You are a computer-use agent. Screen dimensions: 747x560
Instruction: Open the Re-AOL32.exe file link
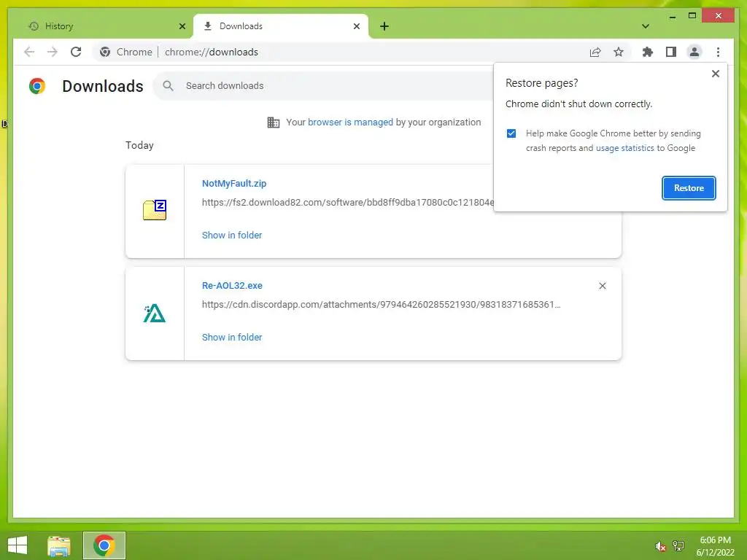[232, 286]
